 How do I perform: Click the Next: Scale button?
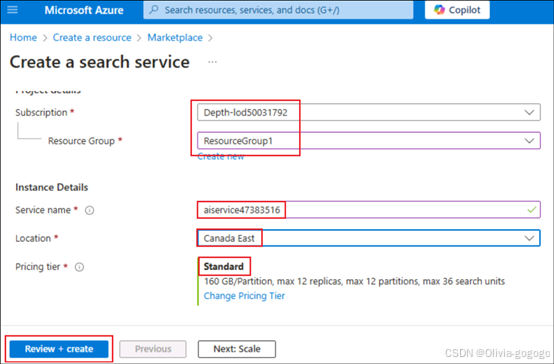tap(237, 349)
